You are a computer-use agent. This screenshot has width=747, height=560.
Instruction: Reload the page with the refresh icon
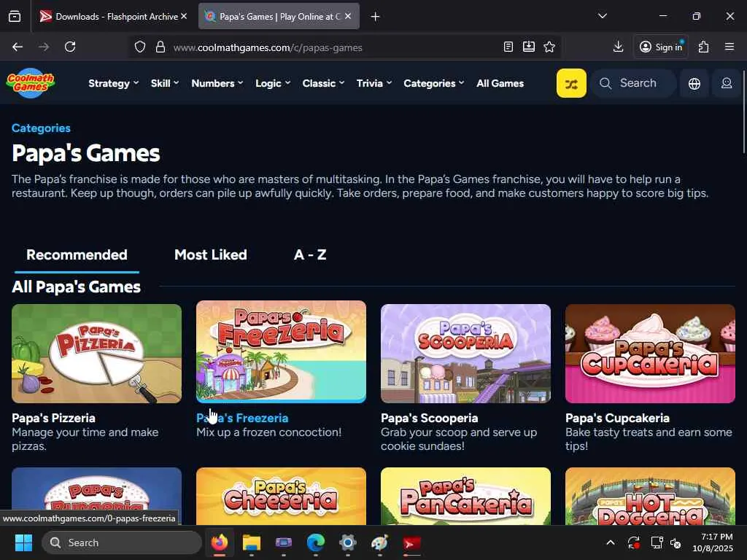pos(70,47)
